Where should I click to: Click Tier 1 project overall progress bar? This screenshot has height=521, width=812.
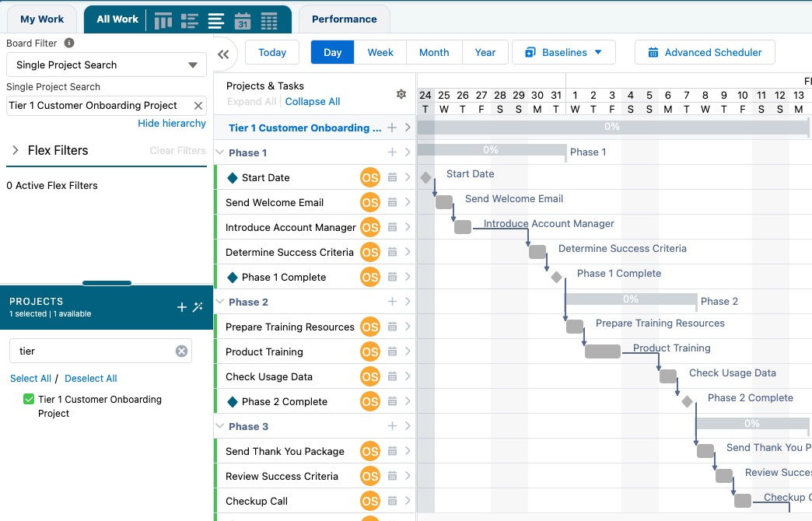[613, 128]
